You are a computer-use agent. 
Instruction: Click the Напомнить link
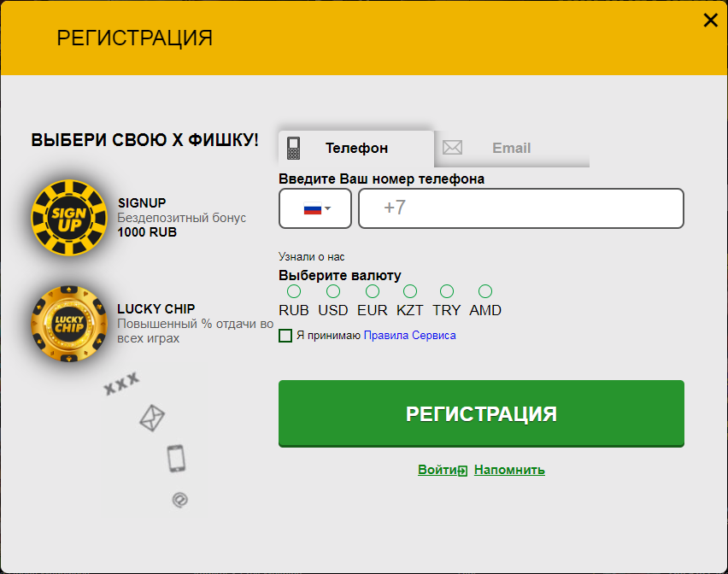[508, 470]
